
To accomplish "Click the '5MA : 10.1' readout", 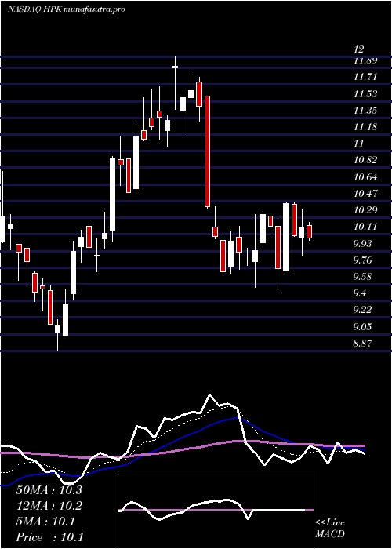I will (45, 522).
